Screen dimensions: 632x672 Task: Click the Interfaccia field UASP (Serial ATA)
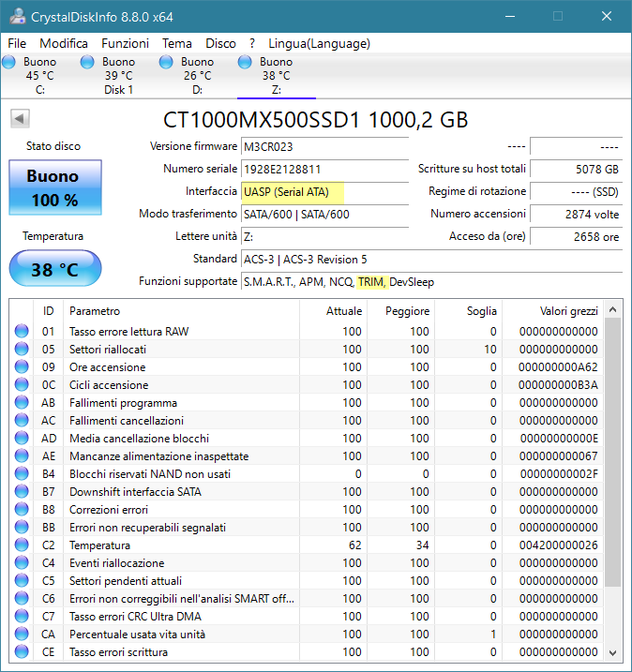[x=324, y=192]
